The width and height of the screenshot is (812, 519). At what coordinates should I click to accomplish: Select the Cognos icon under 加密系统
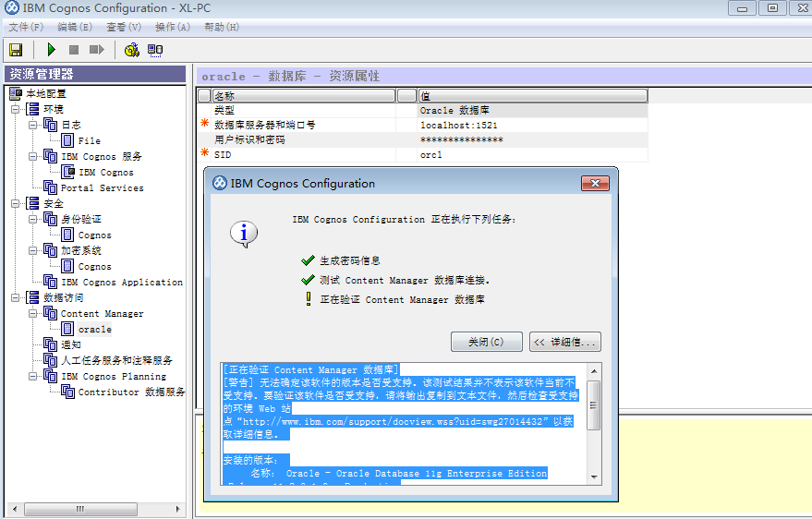pos(67,266)
